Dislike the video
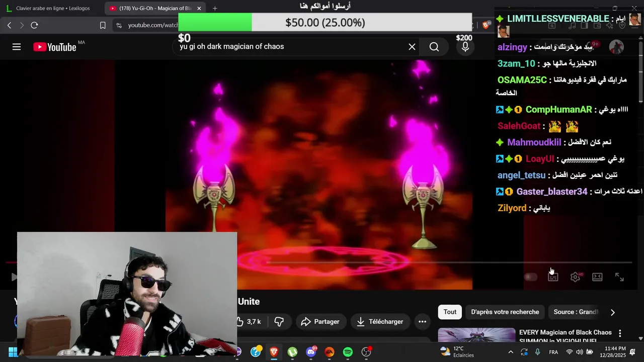The width and height of the screenshot is (644, 362). coord(279,322)
